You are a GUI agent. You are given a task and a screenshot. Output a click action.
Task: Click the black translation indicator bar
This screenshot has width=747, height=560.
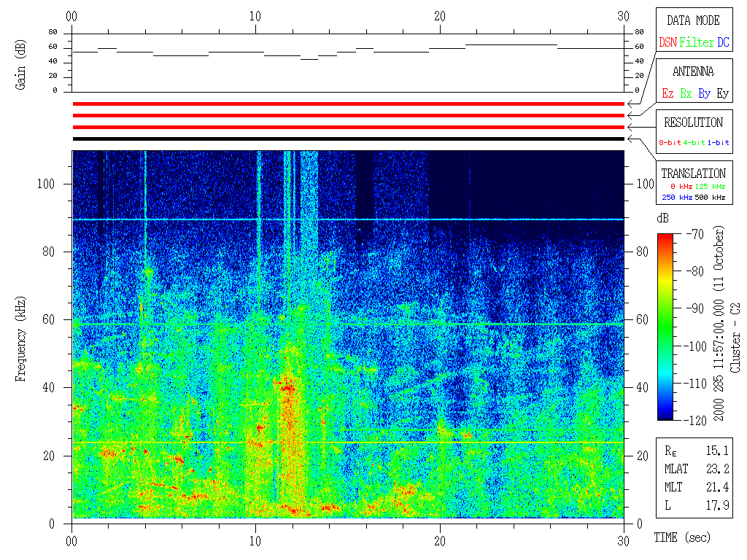click(348, 139)
